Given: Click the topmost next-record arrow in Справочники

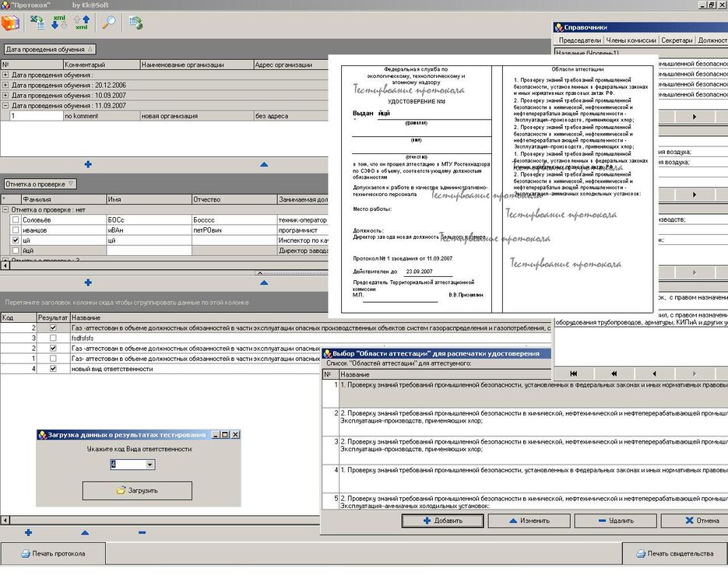Looking at the screenshot, I should 694,117.
